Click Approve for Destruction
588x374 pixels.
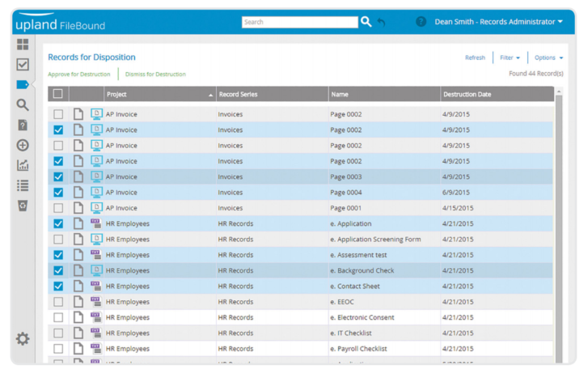point(80,74)
